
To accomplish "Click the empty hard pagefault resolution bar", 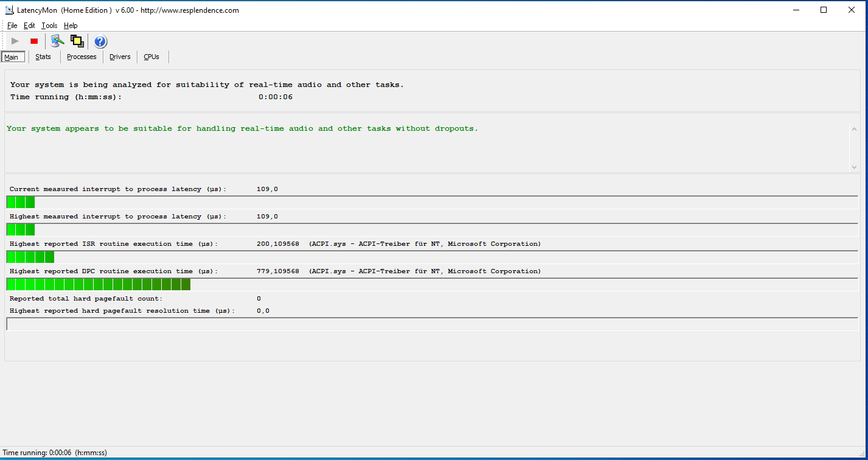I will pos(432,324).
